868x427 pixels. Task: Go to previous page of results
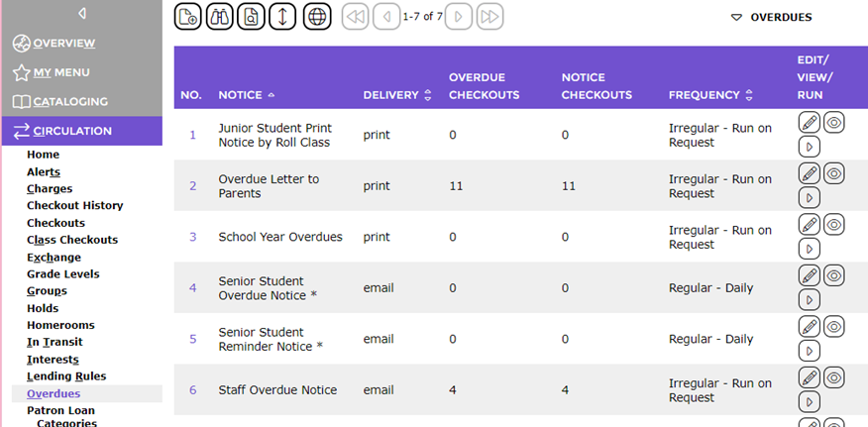pyautogui.click(x=387, y=17)
